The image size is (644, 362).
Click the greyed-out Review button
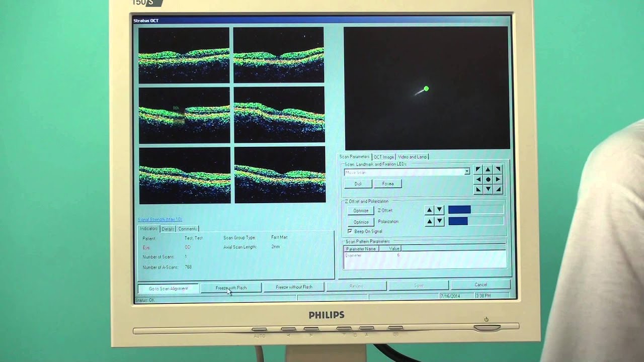[356, 286]
